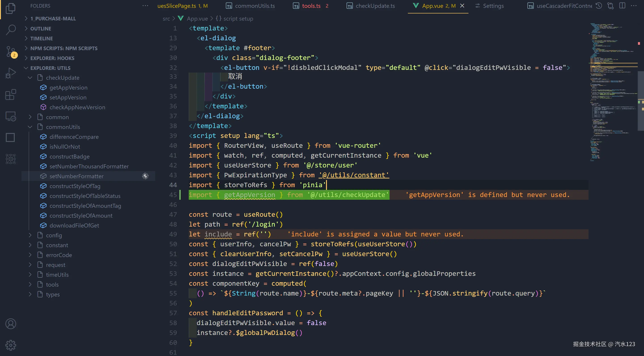Viewport: 644px width, 356px height.
Task: Click the open changes compare icon
Action: coord(610,6)
